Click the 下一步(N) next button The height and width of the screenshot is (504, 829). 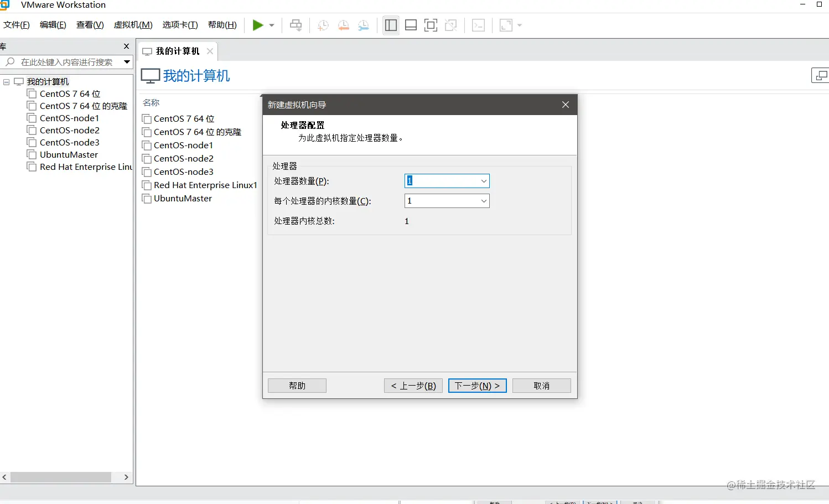[477, 386]
